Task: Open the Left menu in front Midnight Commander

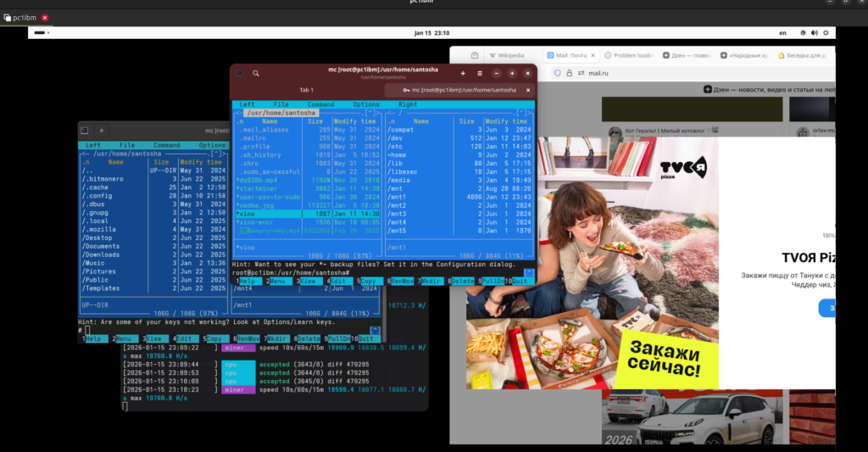Action: [247, 104]
